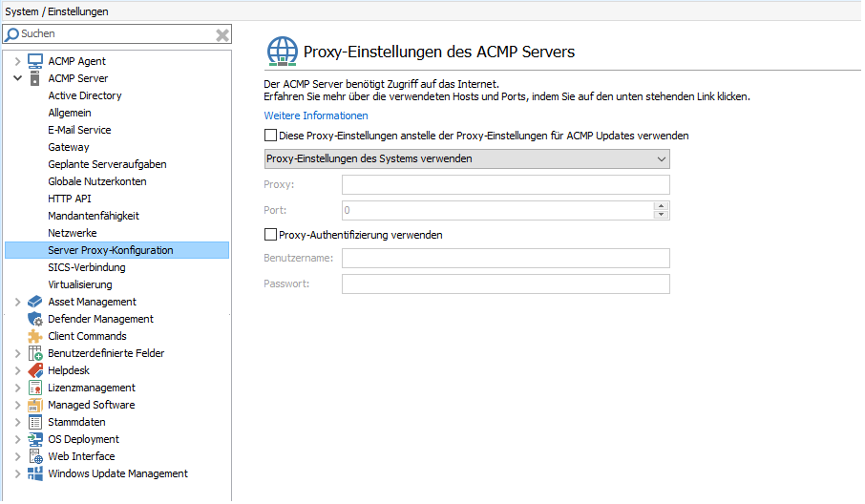Click the Web Interface icon
Viewport: 865px width, 504px height.
tap(35, 456)
